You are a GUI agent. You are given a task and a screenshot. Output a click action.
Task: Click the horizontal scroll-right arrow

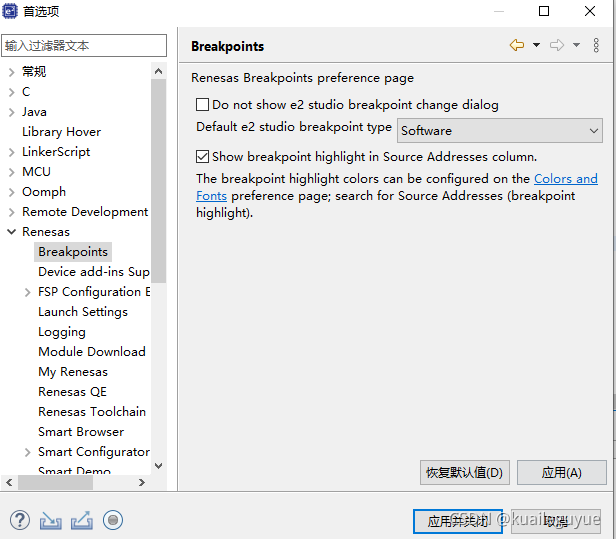pos(142,482)
